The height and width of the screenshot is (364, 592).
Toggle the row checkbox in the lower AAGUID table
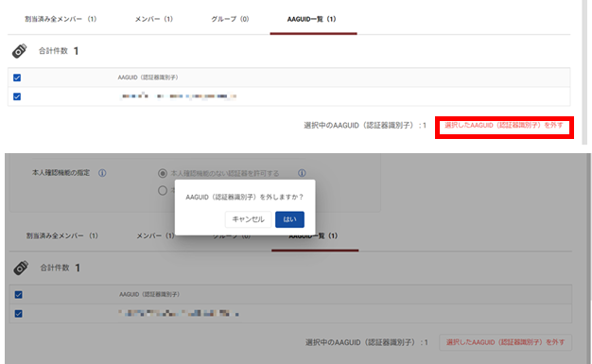(x=19, y=313)
